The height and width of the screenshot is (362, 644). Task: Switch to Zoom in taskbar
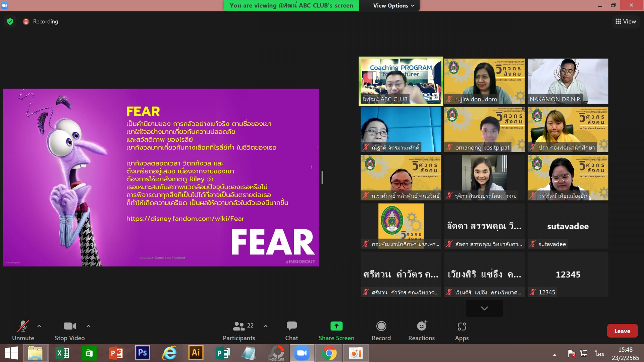coord(302,353)
